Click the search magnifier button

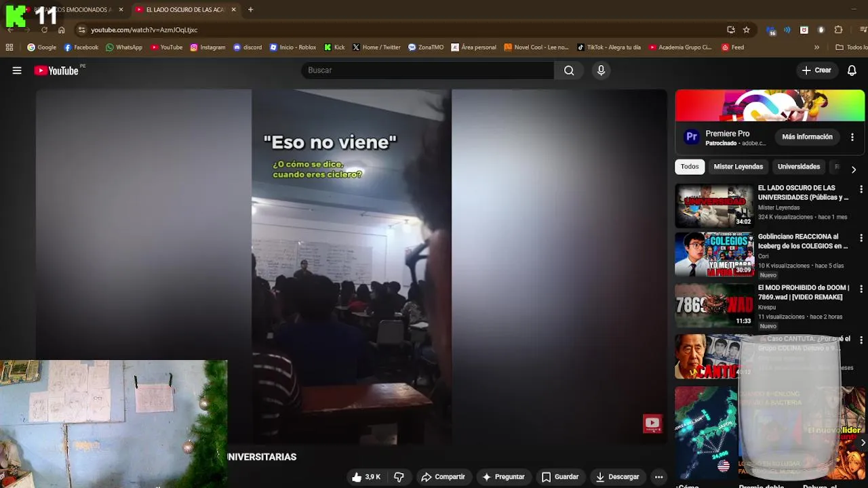pyautogui.click(x=569, y=70)
